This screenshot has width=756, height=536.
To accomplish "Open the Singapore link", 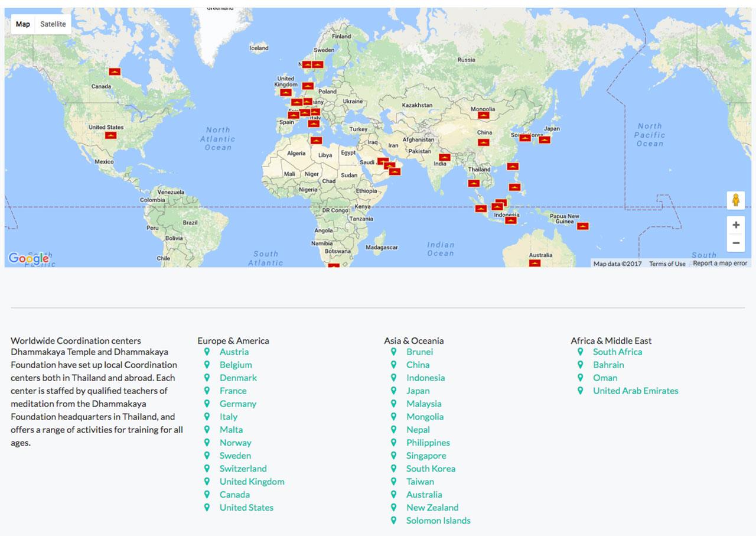I will coord(426,456).
